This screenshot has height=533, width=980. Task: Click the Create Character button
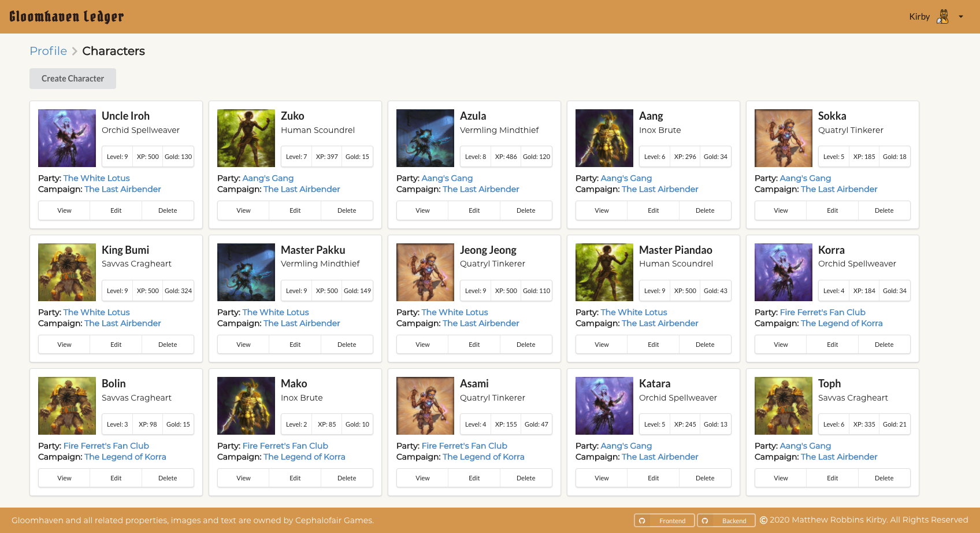[73, 79]
